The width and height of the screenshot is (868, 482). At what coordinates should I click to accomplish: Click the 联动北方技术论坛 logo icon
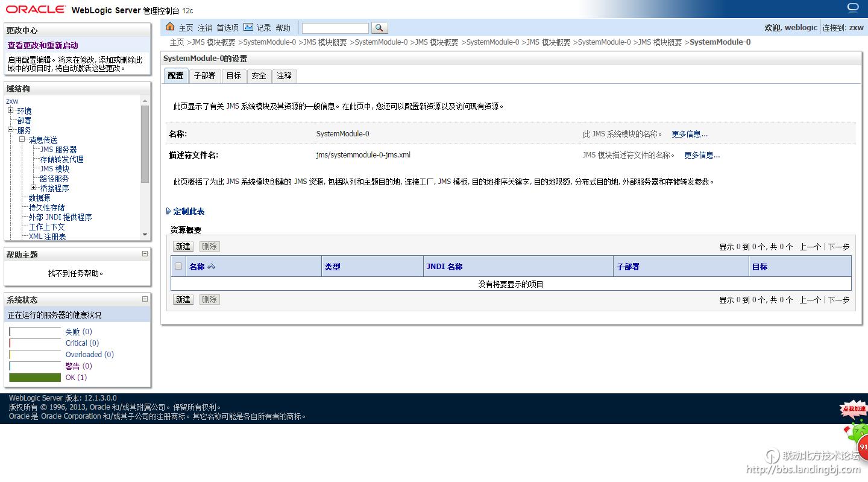pos(772,457)
